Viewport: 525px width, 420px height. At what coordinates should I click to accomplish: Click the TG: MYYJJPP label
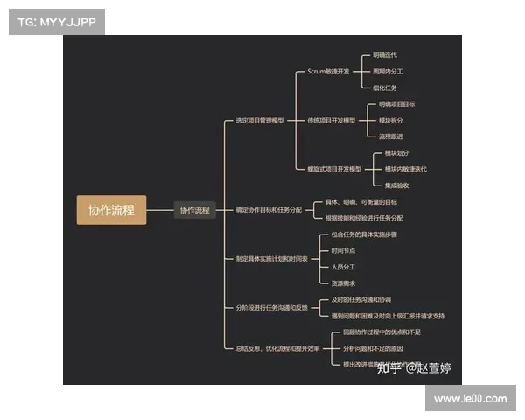(56, 22)
